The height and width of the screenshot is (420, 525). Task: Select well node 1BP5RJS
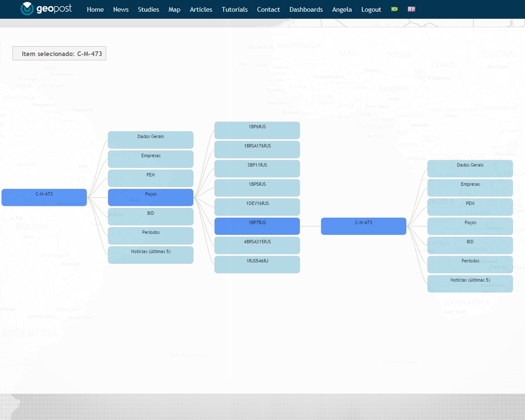[257, 187]
